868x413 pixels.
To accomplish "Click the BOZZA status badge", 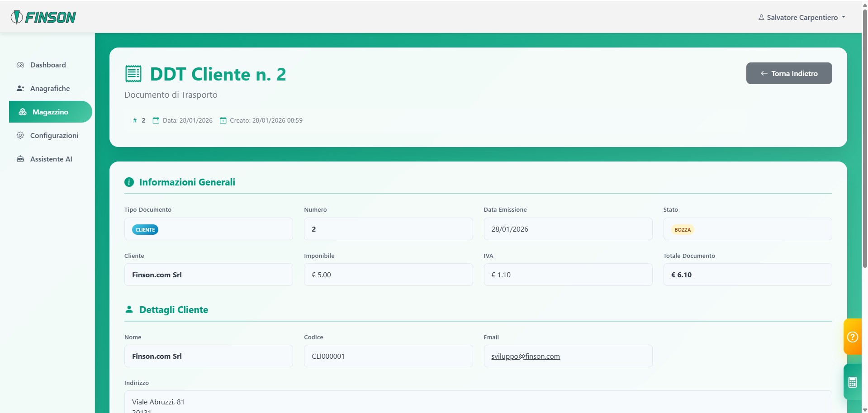I will point(683,230).
